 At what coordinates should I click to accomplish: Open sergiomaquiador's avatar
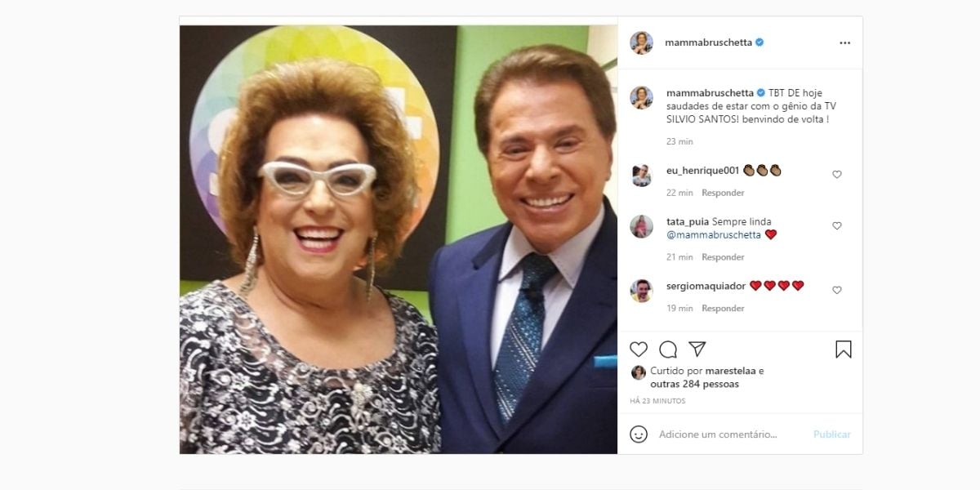click(x=641, y=291)
